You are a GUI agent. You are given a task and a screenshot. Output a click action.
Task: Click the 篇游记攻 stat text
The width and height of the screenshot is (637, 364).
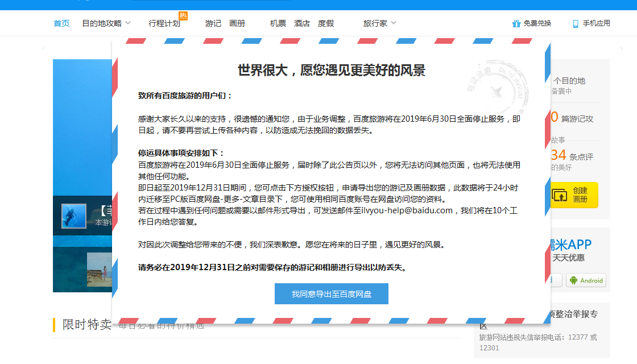[577, 119]
